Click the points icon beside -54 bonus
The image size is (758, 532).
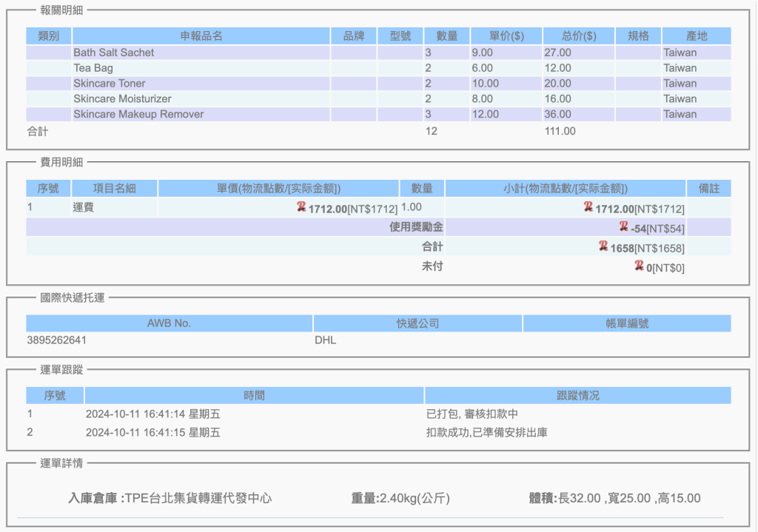point(624,227)
